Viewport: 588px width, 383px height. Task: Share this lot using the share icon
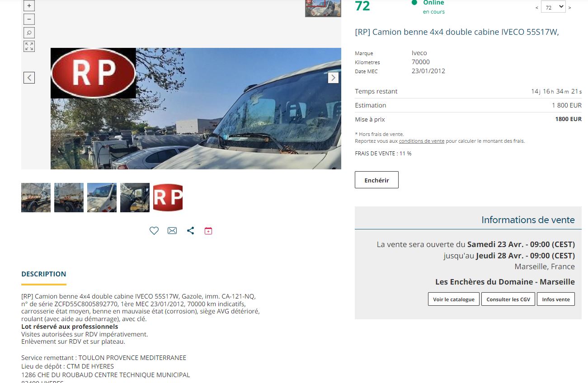190,231
